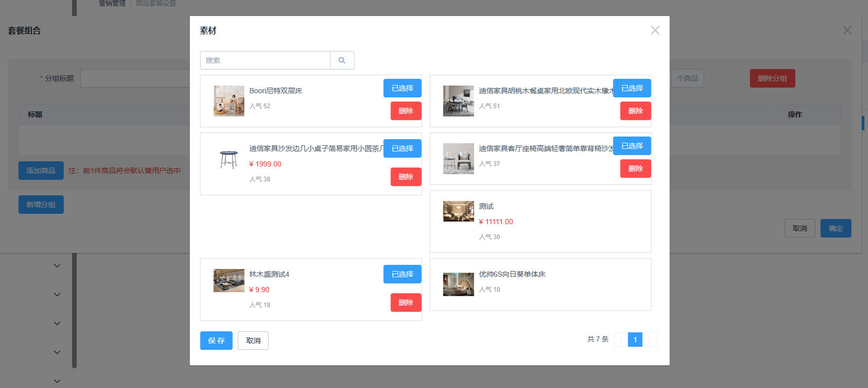Screen dimensions: 868x388
Task: Click the 共 7 条 total count
Action: [598, 339]
